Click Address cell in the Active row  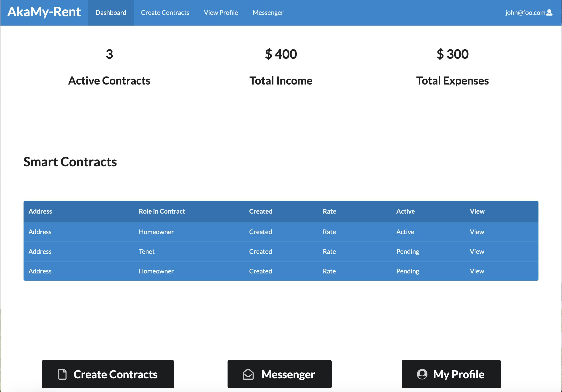pyautogui.click(x=40, y=232)
